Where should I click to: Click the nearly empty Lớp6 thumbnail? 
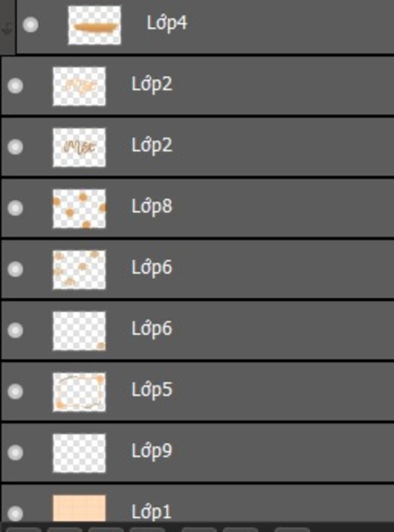[79, 331]
